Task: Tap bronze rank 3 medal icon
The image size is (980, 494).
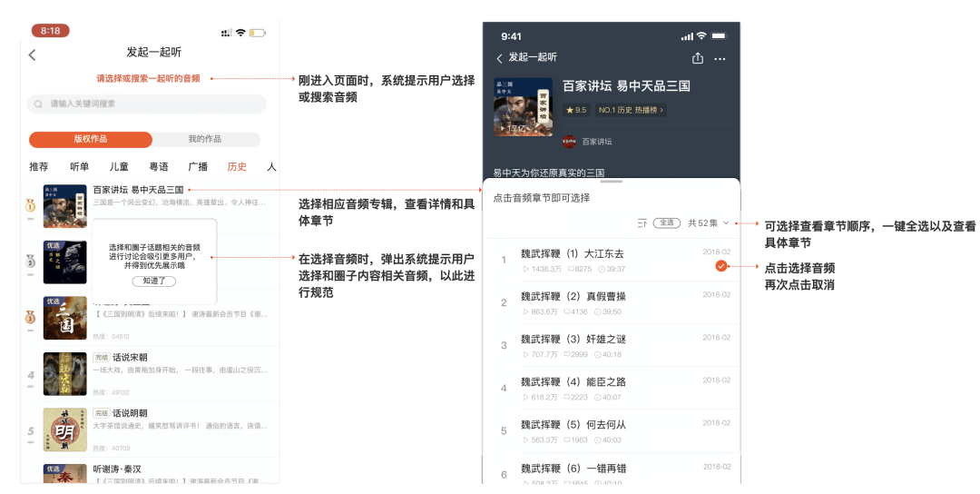Action: [x=30, y=316]
